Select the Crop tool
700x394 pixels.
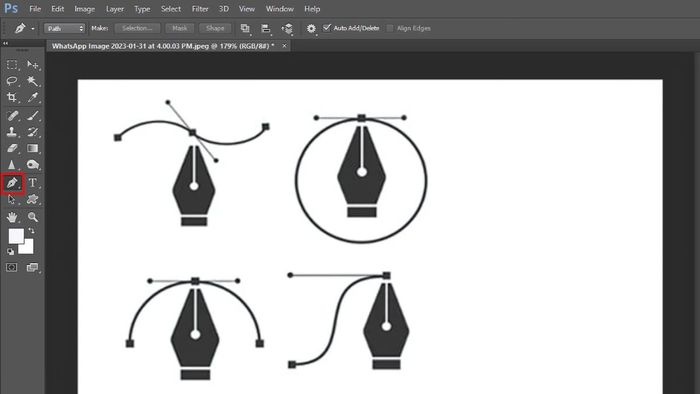(x=12, y=97)
